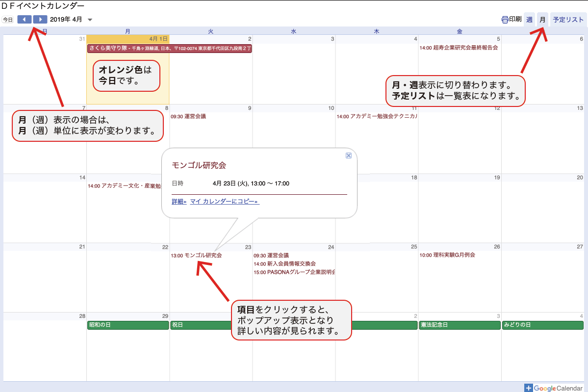Close the モンゴル研究会 popup with the X
588x392 pixels.
pos(348,156)
